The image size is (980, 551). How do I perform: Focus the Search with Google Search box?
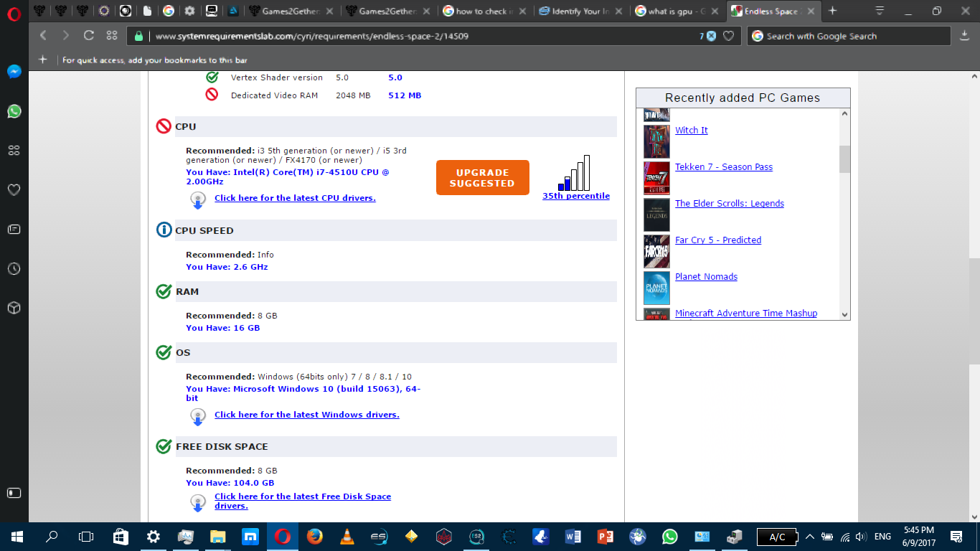pos(850,36)
